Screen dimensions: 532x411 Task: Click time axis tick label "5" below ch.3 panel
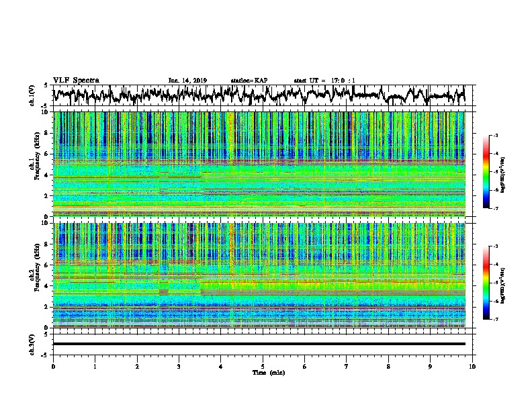pyautogui.click(x=263, y=367)
